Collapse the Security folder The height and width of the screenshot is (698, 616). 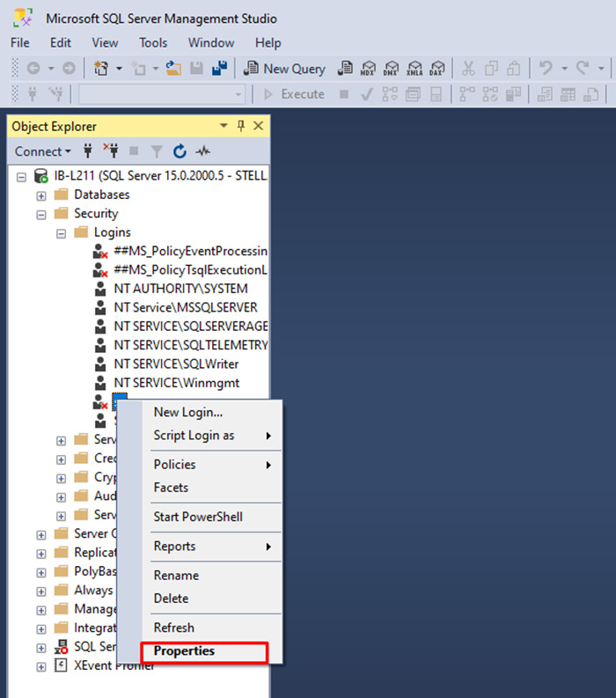click(41, 215)
